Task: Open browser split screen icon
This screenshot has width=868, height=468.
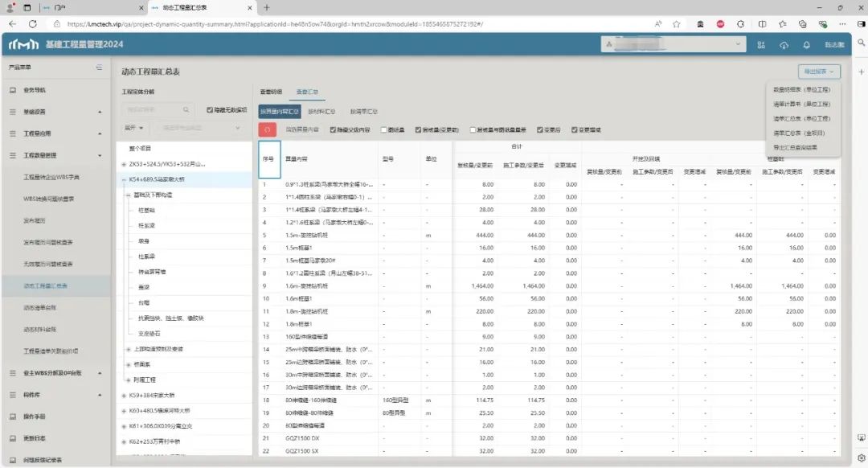Action: (762, 24)
